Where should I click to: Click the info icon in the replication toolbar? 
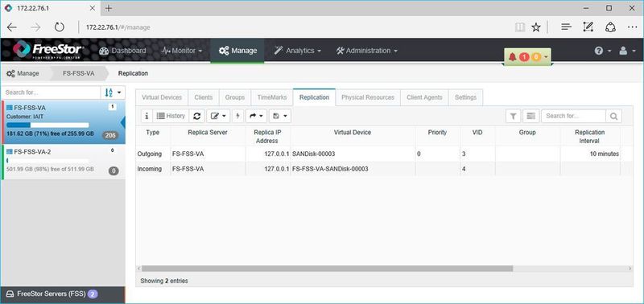coord(147,116)
